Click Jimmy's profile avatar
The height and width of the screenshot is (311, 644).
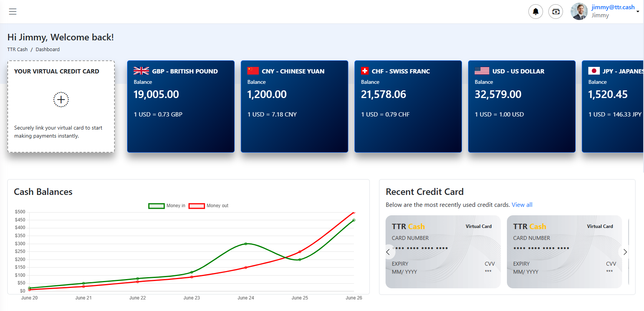click(579, 12)
